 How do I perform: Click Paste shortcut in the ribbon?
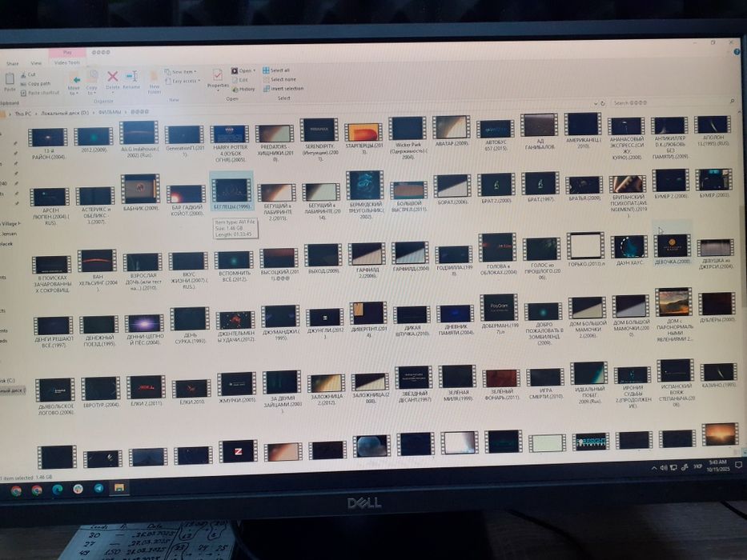pyautogui.click(x=40, y=93)
